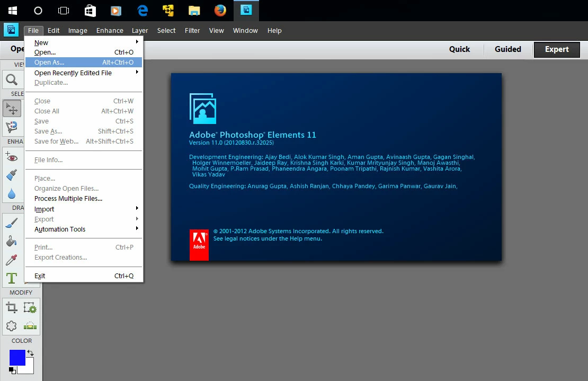Launch Microsoft Edge from taskbar
Screen dimensions: 588x381
coord(142,11)
